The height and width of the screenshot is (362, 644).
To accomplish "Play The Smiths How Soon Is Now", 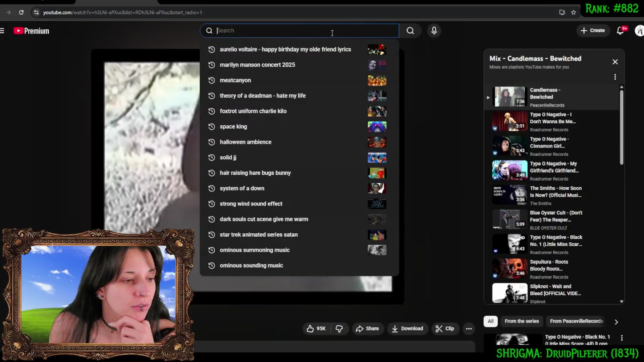I will [x=552, y=195].
